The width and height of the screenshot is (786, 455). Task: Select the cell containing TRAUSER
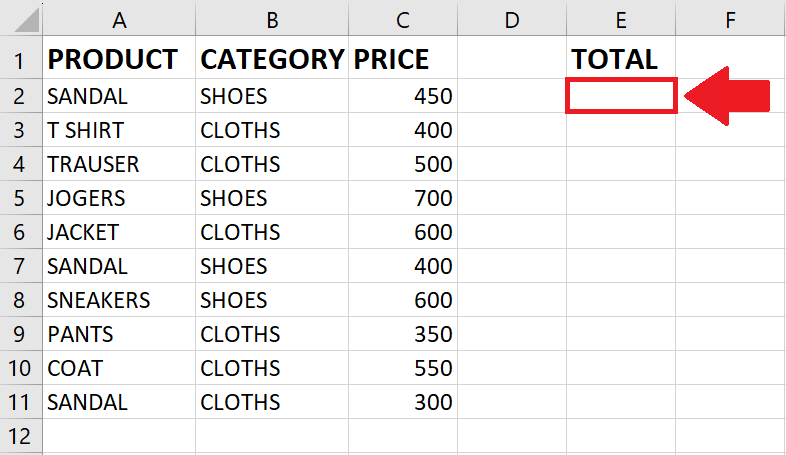tap(119, 164)
